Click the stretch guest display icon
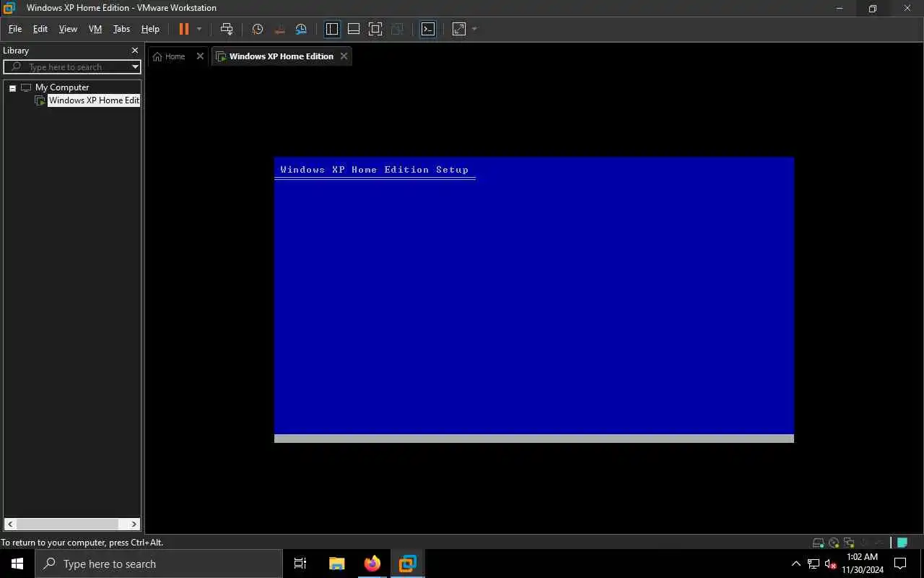924x578 pixels. tap(459, 29)
